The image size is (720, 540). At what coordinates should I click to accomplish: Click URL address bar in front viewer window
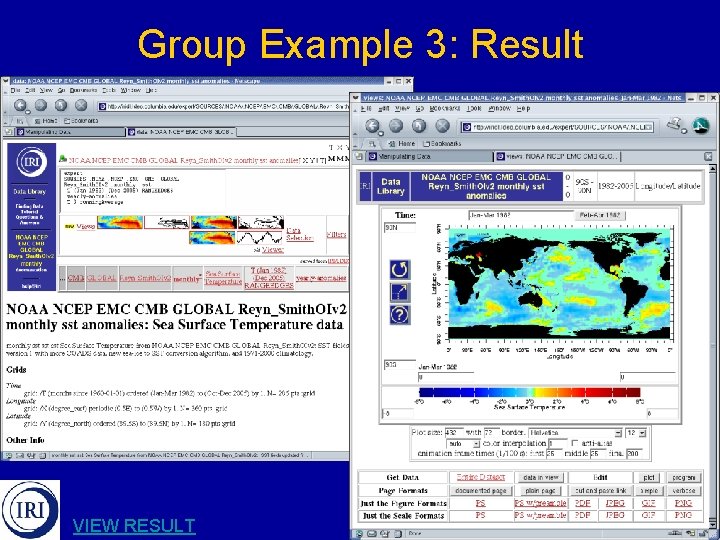pyautogui.click(x=557, y=127)
